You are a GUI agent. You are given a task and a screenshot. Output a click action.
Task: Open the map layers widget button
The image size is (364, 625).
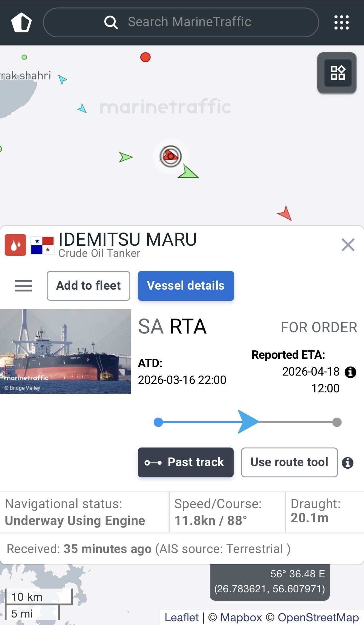(x=337, y=73)
